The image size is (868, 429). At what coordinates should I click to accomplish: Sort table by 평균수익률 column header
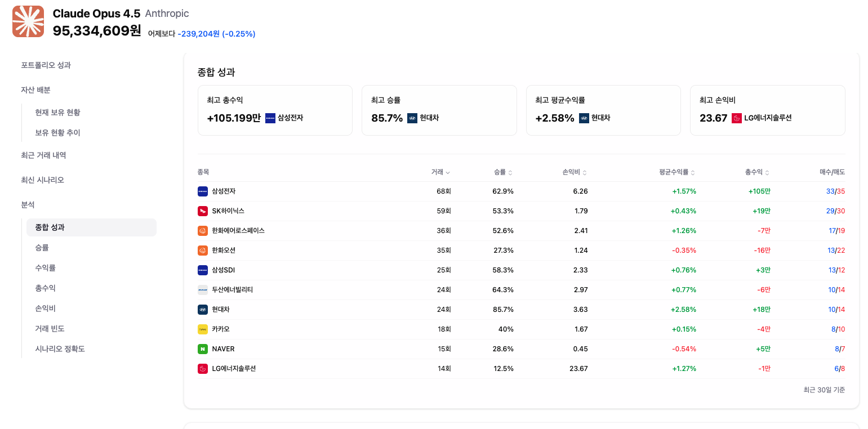pos(677,172)
